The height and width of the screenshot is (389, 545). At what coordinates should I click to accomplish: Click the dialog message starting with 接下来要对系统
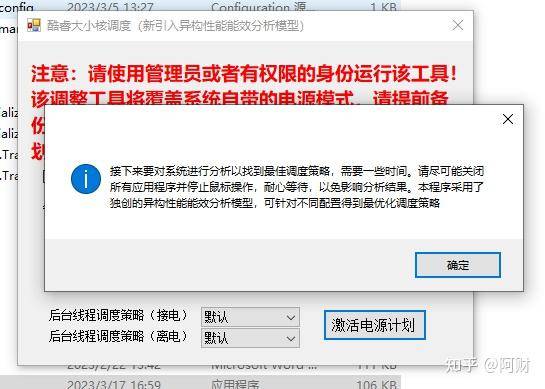(296, 187)
